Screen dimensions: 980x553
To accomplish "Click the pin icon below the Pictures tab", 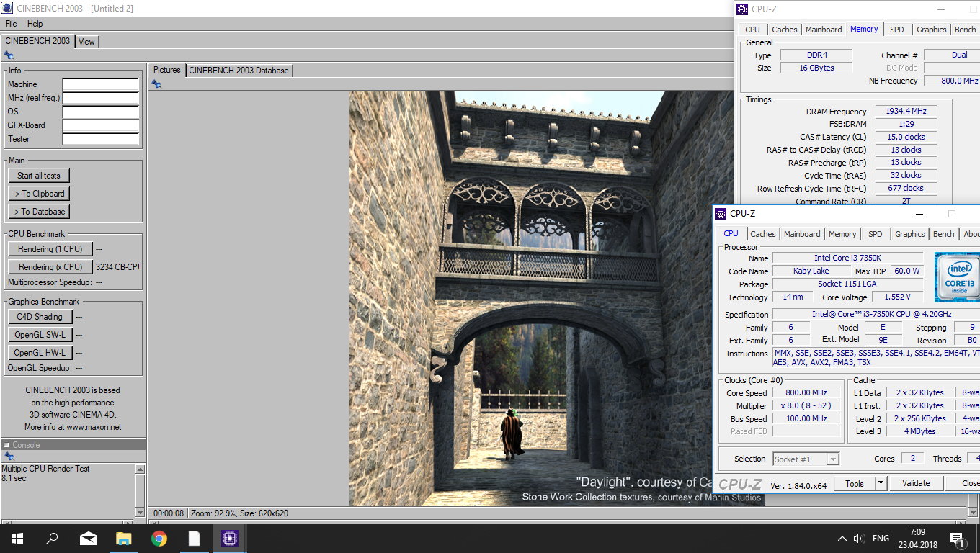I will 156,84.
